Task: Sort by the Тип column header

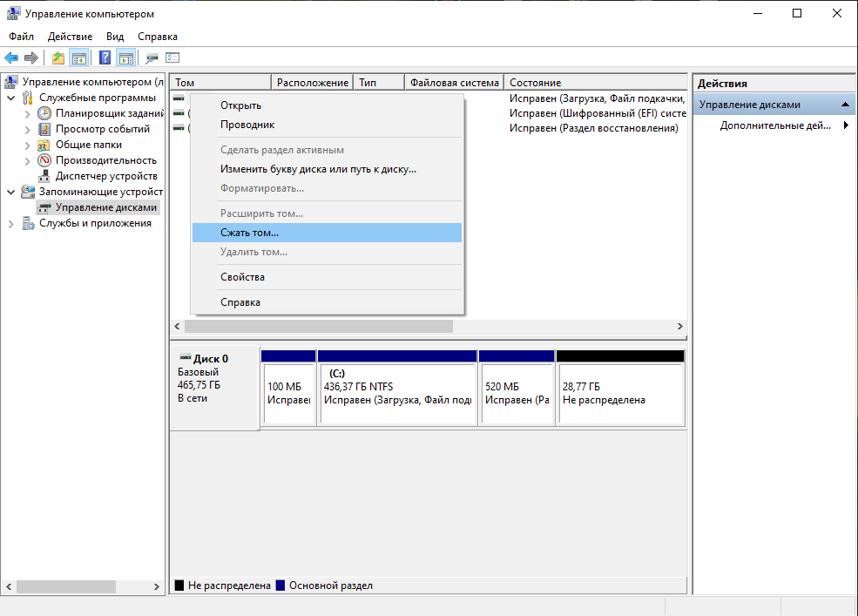Action: (379, 82)
